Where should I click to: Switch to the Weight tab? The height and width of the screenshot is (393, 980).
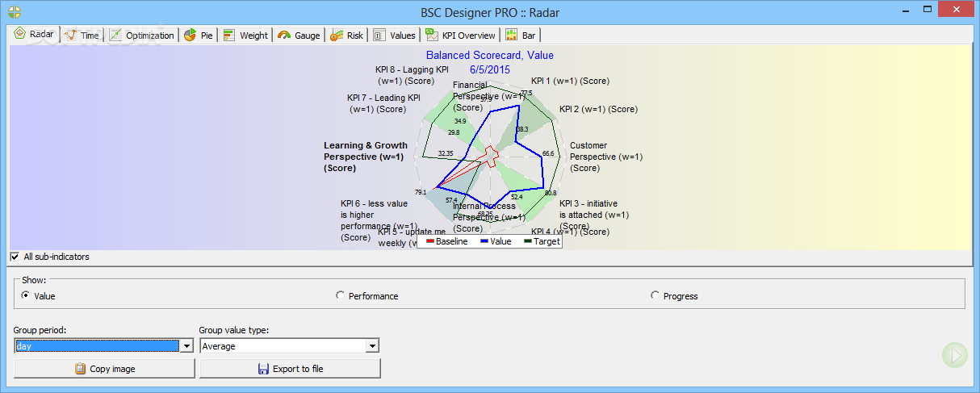pyautogui.click(x=245, y=35)
